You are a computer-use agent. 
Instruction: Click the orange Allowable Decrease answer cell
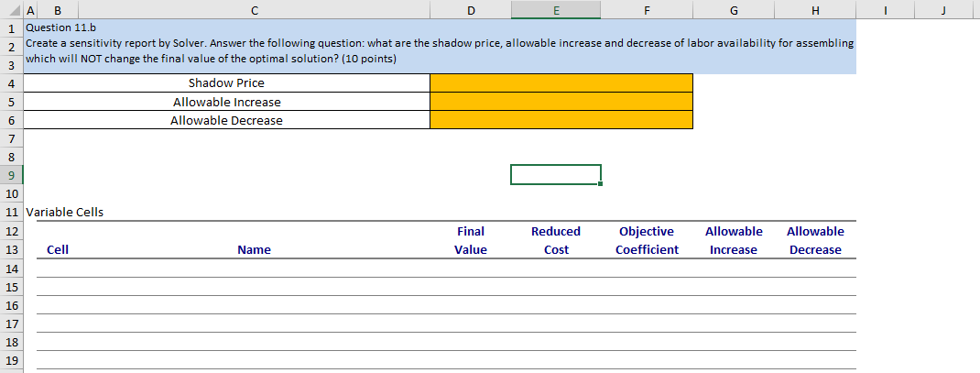561,120
